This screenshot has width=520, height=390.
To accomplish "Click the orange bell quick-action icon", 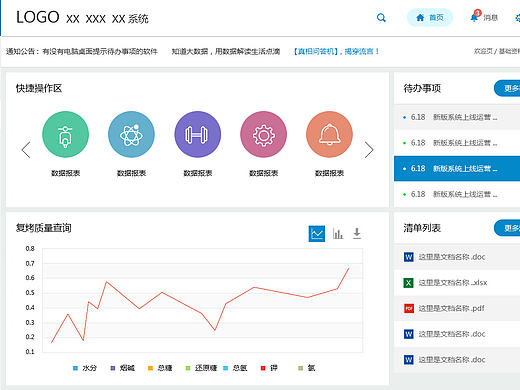I will [329, 134].
